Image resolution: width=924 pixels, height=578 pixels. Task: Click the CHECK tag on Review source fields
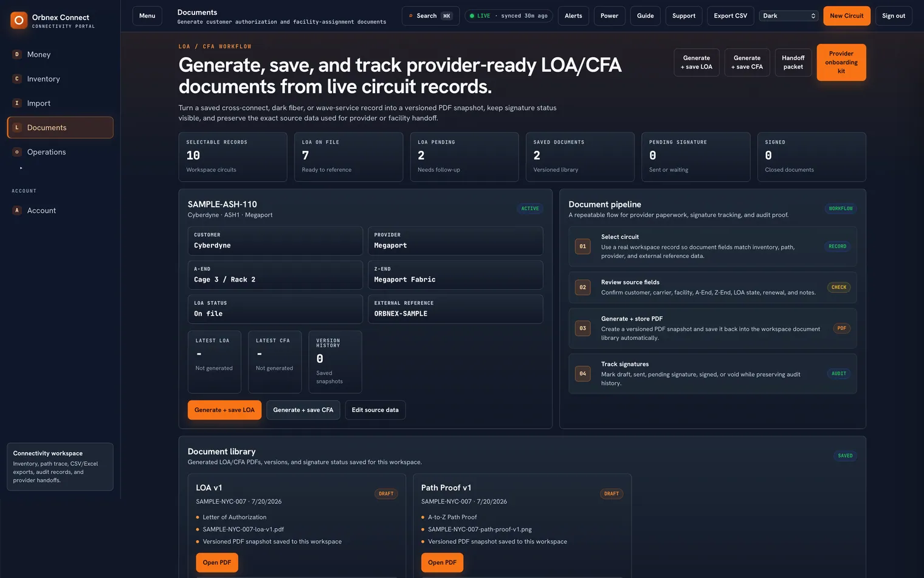(839, 287)
